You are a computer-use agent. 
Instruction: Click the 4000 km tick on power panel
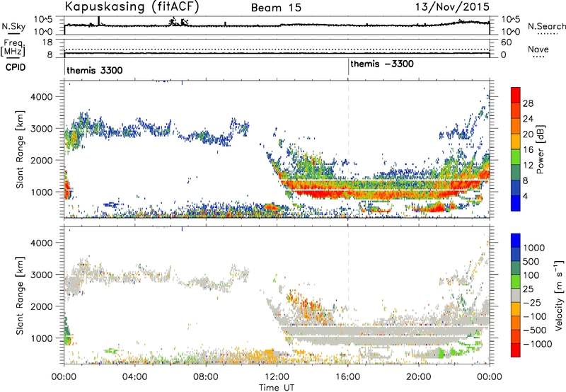point(41,97)
